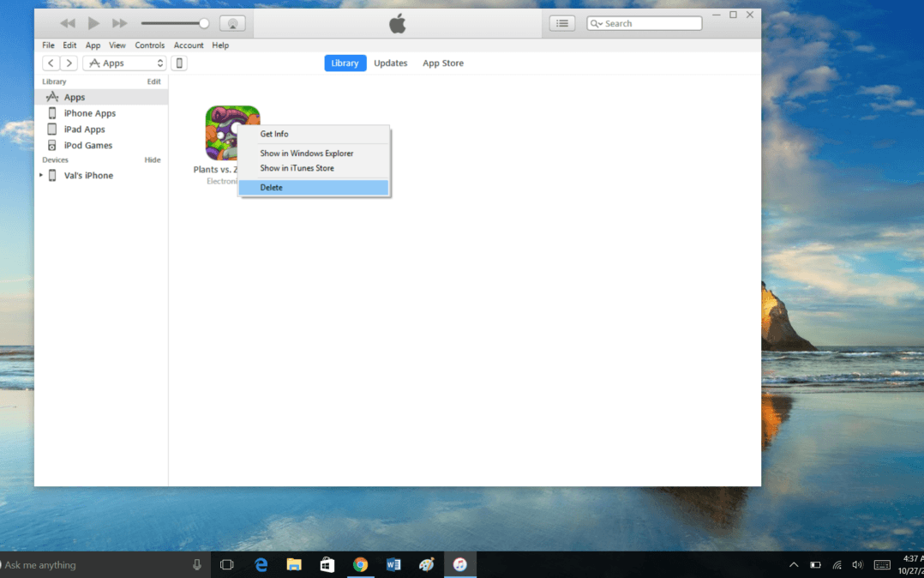Open Windows Store from the taskbar
Viewport: 924px width, 578px height.
click(327, 565)
